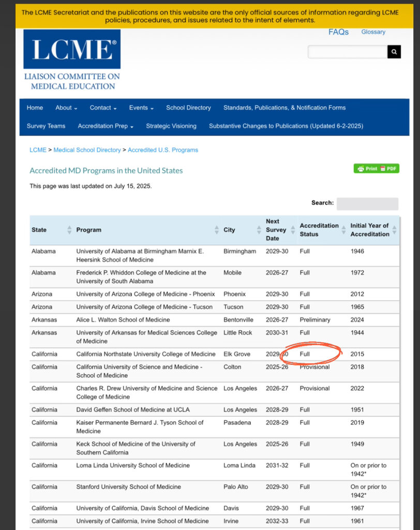Expand the Events dropdown menu
Image resolution: width=420 pixels, height=530 pixels.
[x=141, y=108]
